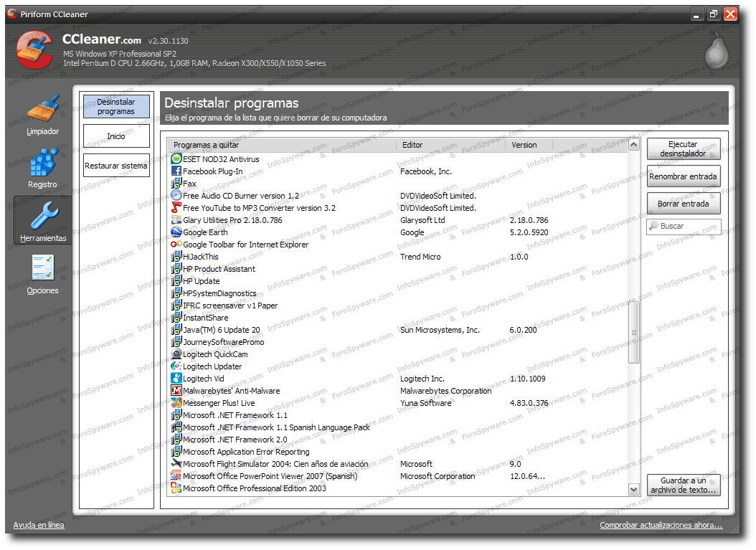The image size is (756, 550).
Task: Open the Registro registry section icon
Action: coord(43,162)
